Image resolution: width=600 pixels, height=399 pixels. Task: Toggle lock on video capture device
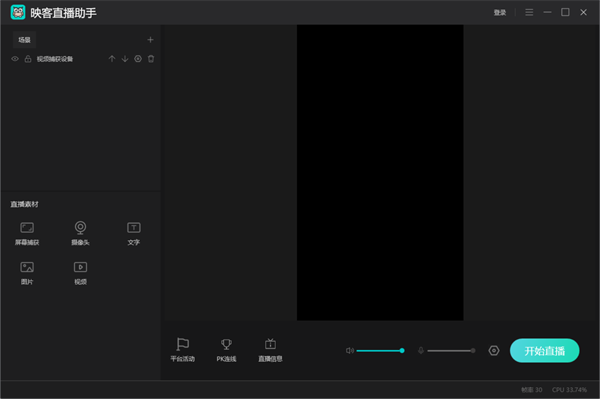(28, 59)
